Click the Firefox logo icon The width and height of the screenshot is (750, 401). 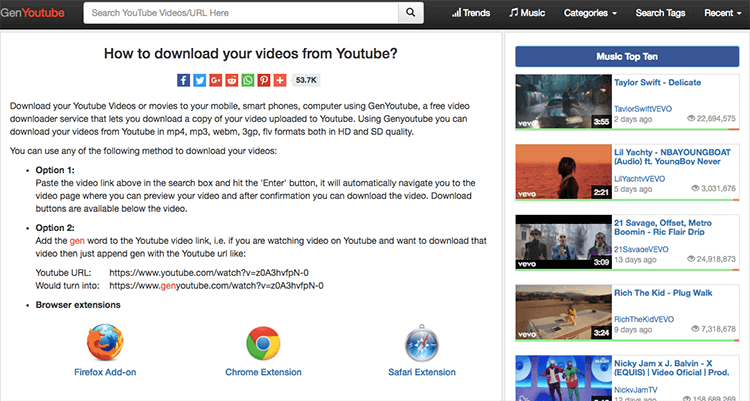point(105,342)
